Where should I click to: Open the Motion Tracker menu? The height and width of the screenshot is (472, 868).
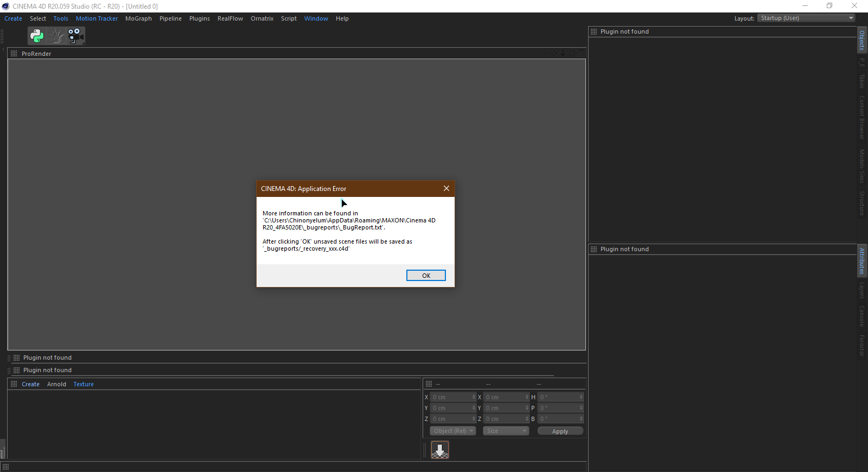tap(97, 18)
